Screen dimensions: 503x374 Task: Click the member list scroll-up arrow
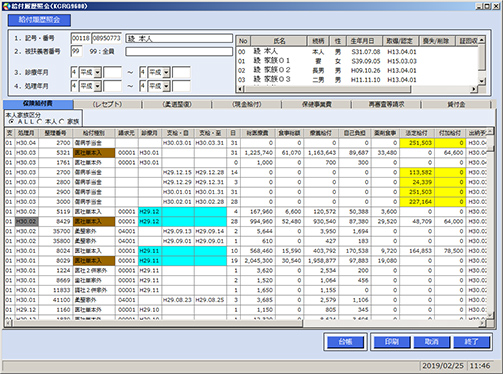(482, 40)
